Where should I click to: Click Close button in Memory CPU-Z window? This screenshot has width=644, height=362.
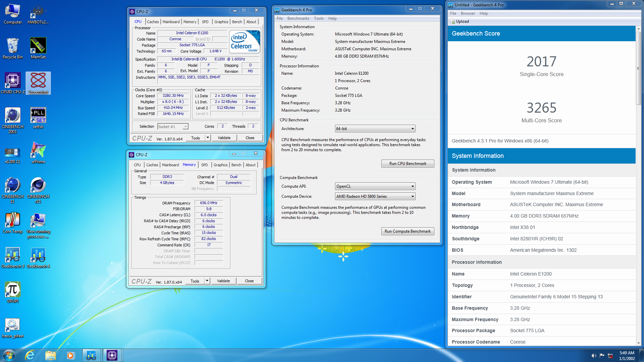(x=249, y=281)
